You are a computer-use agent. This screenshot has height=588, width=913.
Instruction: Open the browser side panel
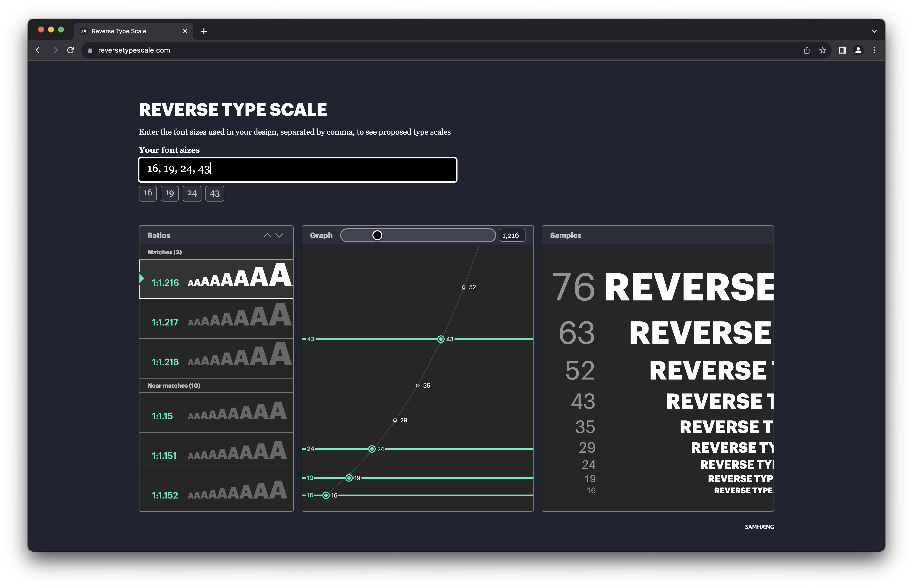click(842, 50)
